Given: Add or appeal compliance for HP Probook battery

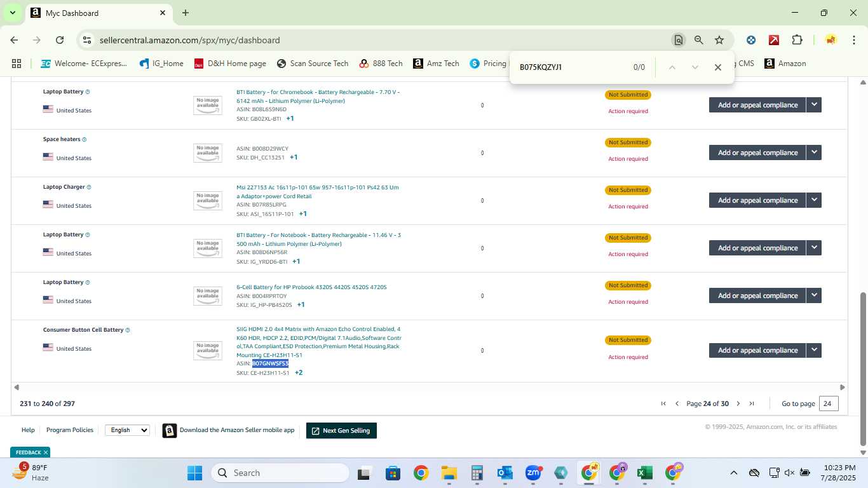Looking at the screenshot, I should (757, 295).
